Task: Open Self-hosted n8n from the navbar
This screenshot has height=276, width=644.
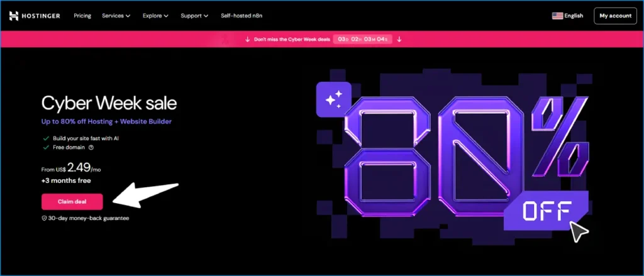Action: (x=241, y=16)
